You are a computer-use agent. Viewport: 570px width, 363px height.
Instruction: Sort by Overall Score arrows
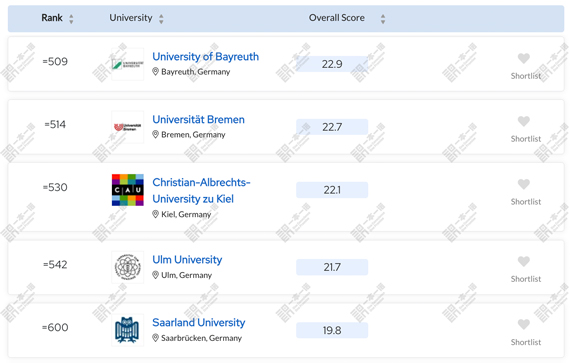(383, 19)
